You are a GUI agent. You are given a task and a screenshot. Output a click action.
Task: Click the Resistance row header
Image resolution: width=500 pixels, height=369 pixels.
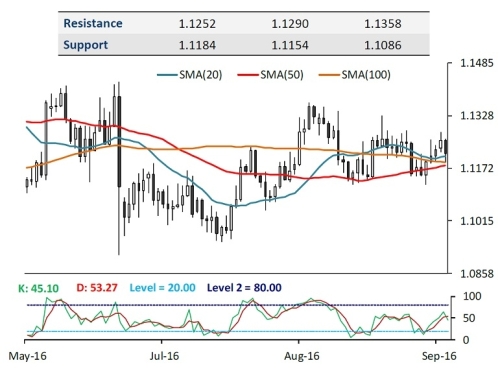[93, 23]
